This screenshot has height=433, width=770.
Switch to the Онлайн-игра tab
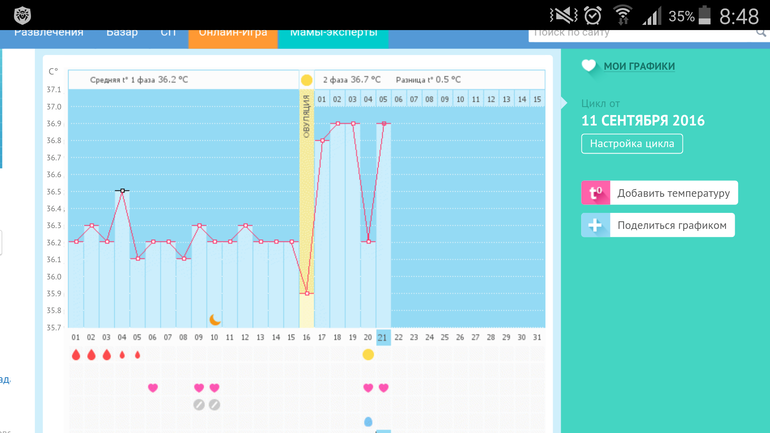click(233, 33)
